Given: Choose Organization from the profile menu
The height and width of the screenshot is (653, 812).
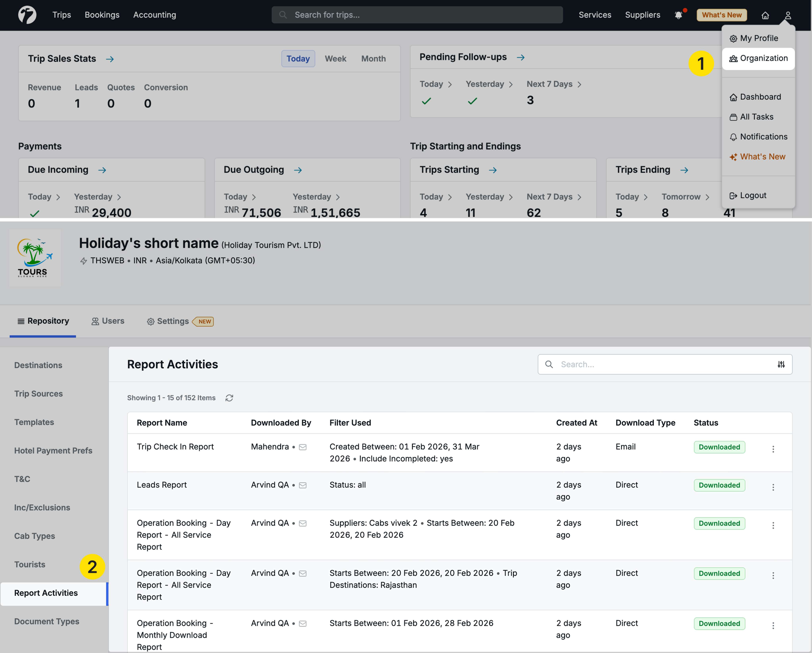Looking at the screenshot, I should pos(758,58).
